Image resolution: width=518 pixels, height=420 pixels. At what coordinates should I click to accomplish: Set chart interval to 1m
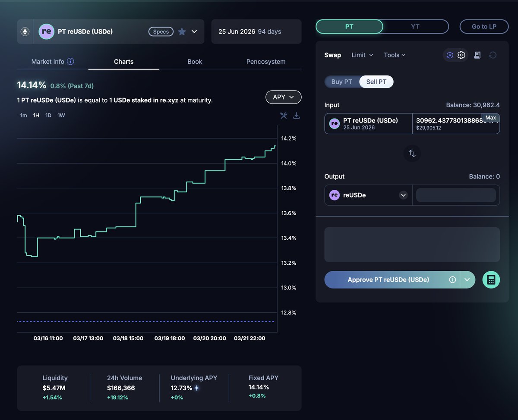point(23,115)
